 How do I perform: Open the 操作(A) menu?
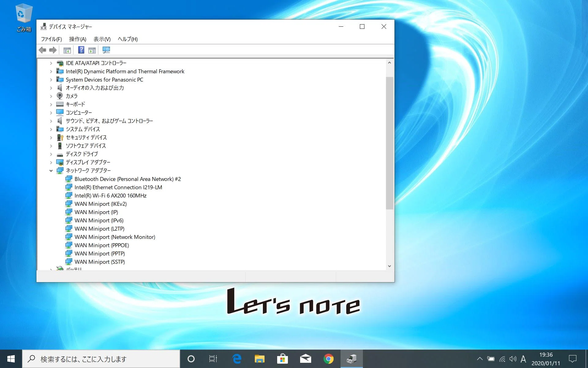click(x=78, y=39)
